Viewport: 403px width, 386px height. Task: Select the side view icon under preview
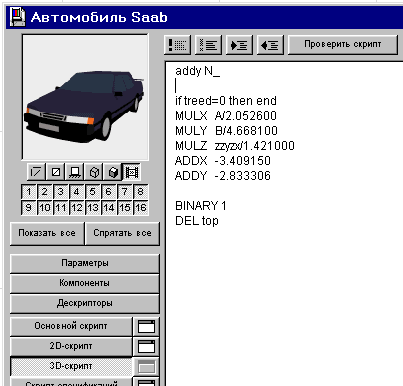pos(75,172)
